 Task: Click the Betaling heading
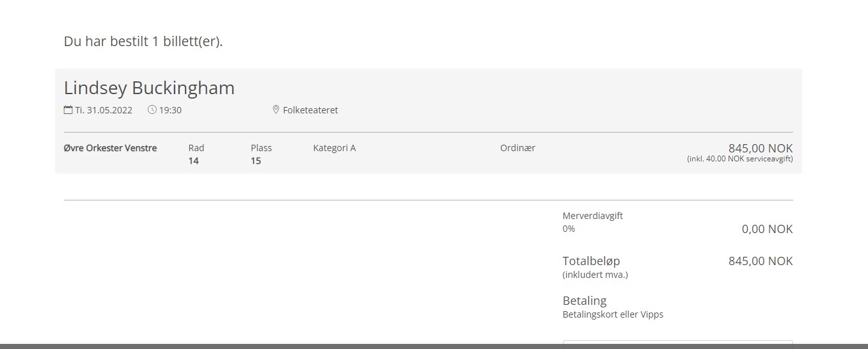[x=585, y=300]
